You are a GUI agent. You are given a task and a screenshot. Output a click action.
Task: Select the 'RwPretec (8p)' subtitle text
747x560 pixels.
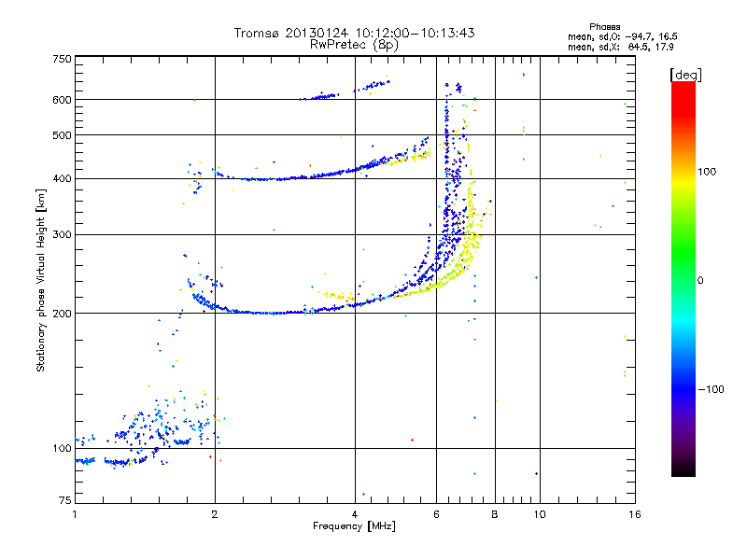click(x=355, y=45)
